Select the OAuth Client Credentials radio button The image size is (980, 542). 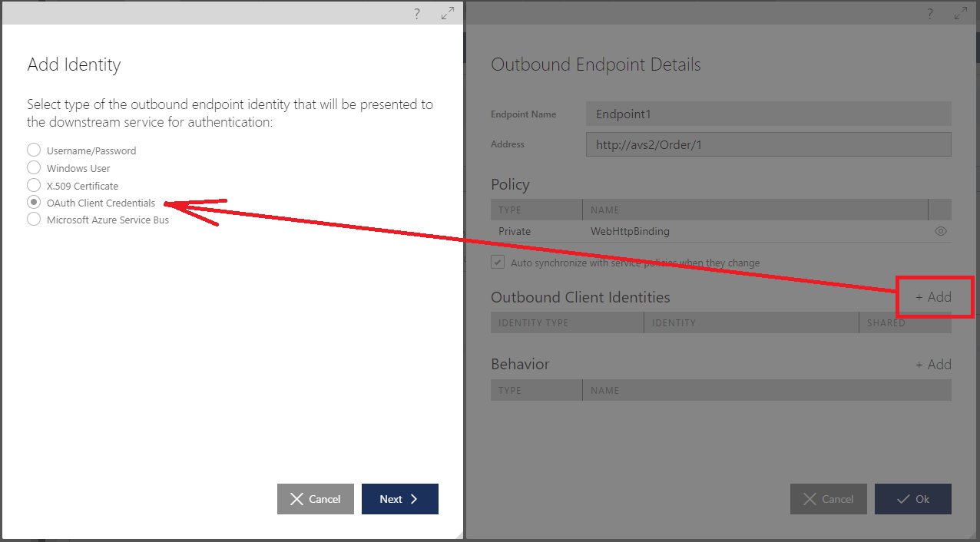click(x=34, y=203)
